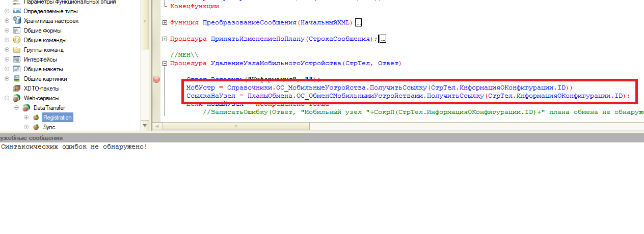Click the Группы команд folder icon
644x234 pixels.
point(17,50)
